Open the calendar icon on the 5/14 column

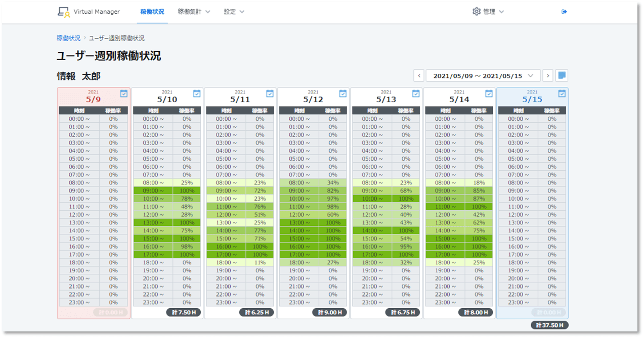pyautogui.click(x=489, y=93)
